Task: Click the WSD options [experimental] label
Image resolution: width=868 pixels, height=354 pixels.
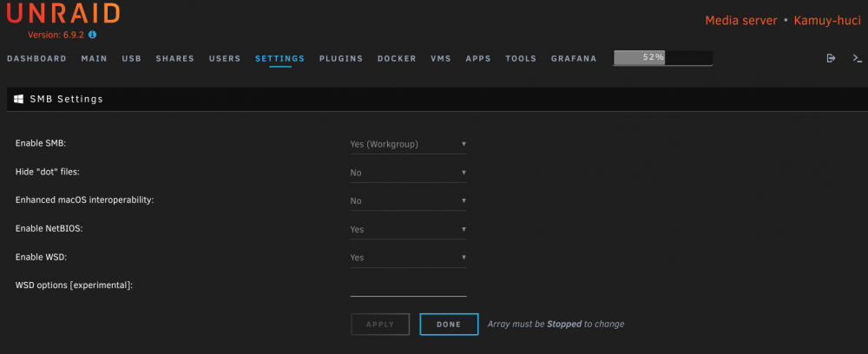Action: (x=74, y=285)
